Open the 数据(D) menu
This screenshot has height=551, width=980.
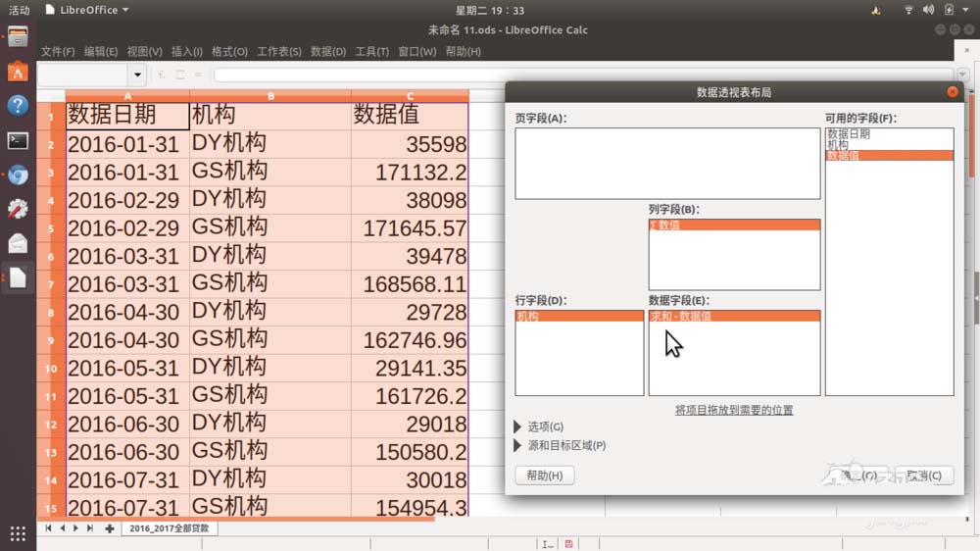[x=327, y=52]
